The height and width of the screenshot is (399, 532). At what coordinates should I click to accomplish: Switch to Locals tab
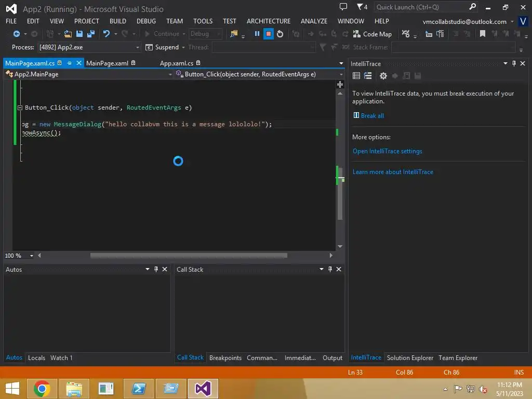point(37,357)
